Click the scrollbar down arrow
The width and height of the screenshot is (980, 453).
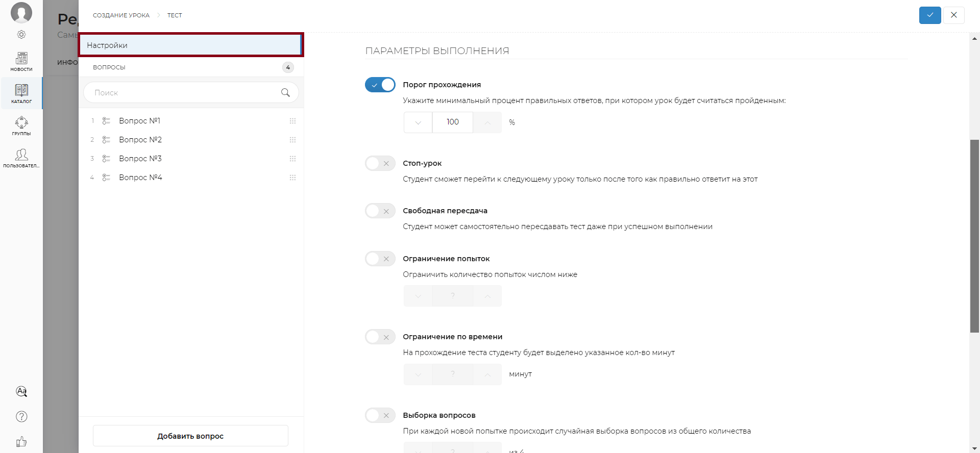pos(974,448)
